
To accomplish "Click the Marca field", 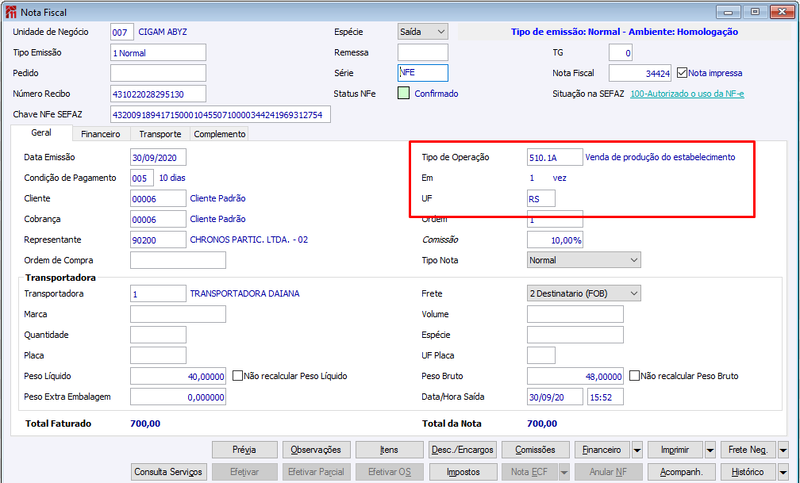I will (x=178, y=314).
